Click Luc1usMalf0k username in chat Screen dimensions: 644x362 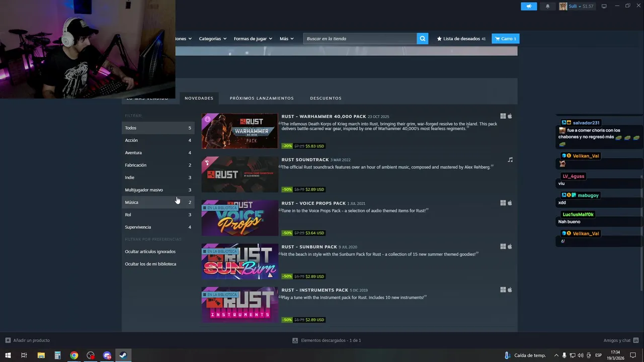(x=578, y=214)
